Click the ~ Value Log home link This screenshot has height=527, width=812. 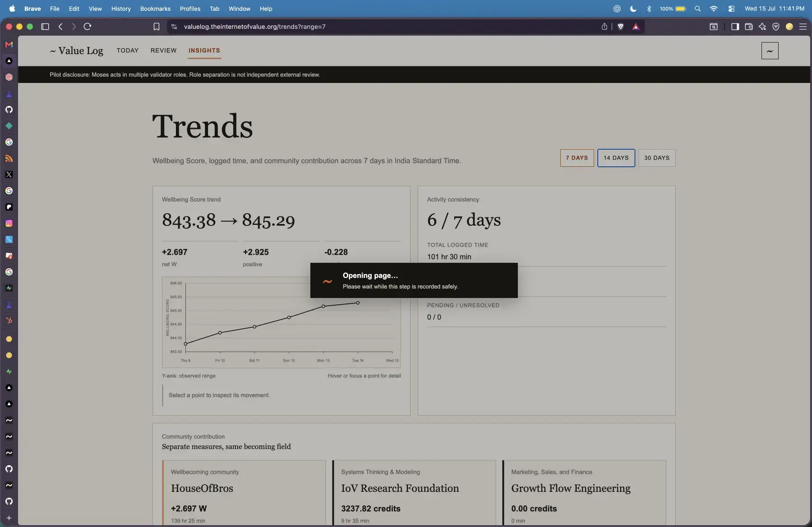77,50
